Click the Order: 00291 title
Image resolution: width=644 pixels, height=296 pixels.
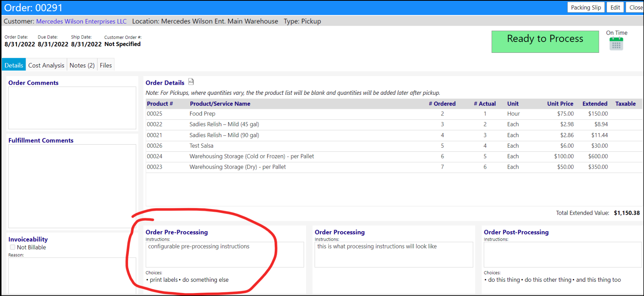pyautogui.click(x=33, y=8)
